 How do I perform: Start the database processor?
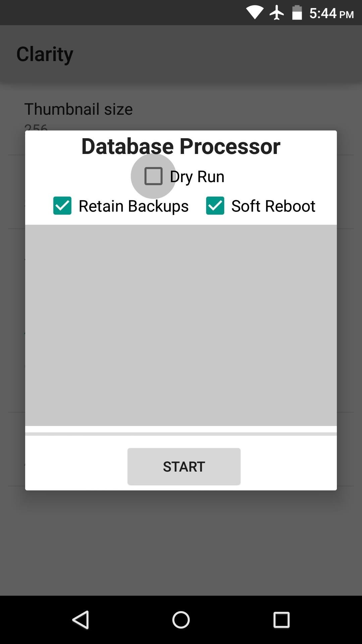[184, 466]
